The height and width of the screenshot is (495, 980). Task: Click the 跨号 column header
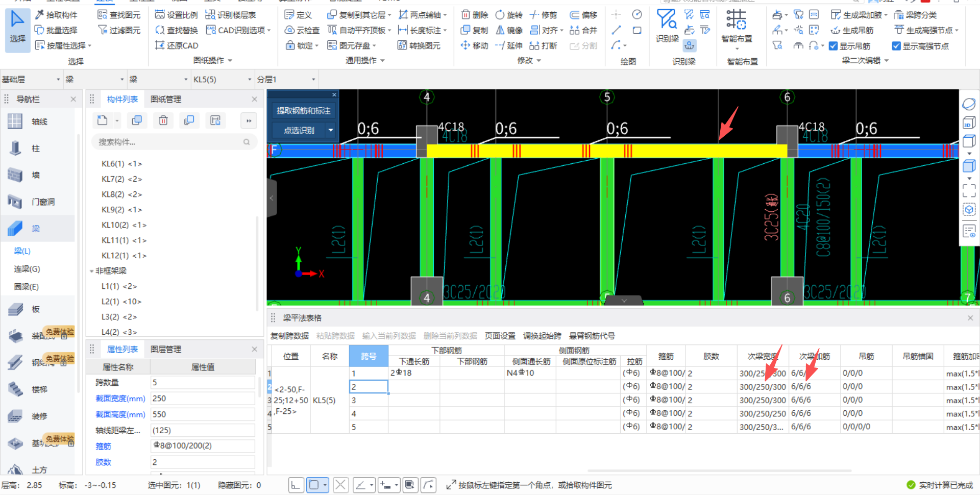(369, 356)
